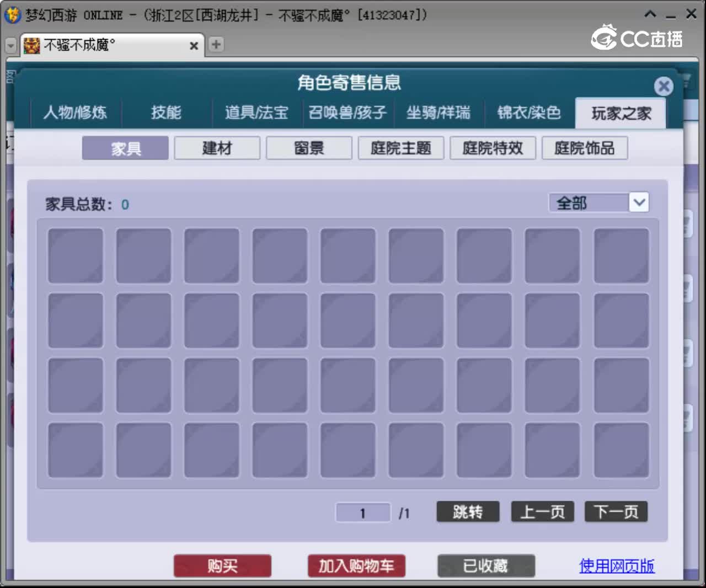Close the 角色寄售信息 dialog
Viewport: 706px width, 588px height.
click(x=664, y=86)
